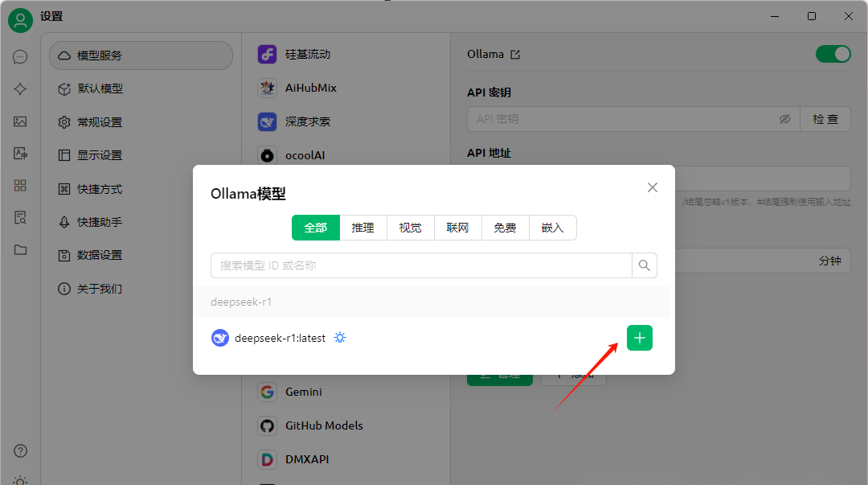868x485 pixels.
Task: Click the 硅基流动 provider logo icon
Action: pos(268,55)
